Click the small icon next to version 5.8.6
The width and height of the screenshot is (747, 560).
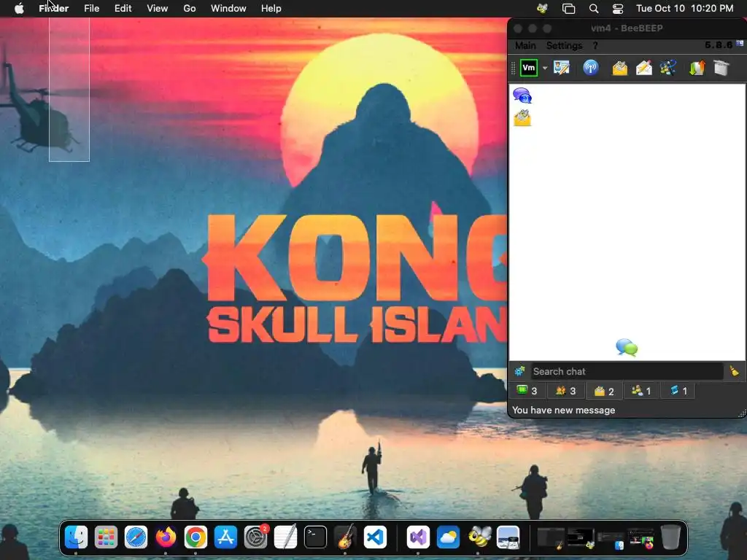click(740, 44)
